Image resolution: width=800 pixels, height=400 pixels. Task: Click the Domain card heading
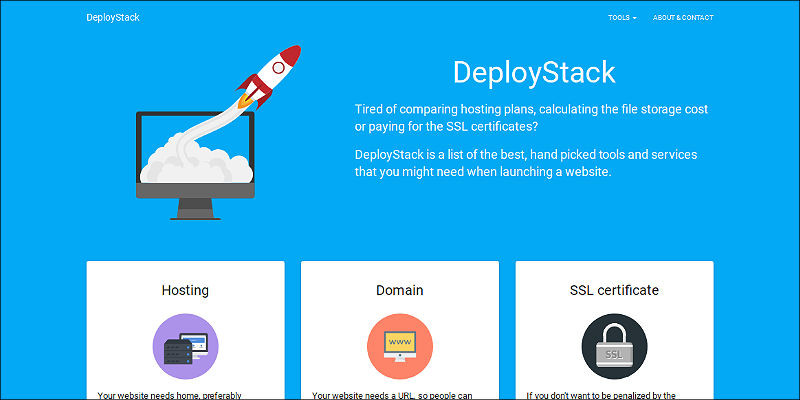(x=399, y=290)
